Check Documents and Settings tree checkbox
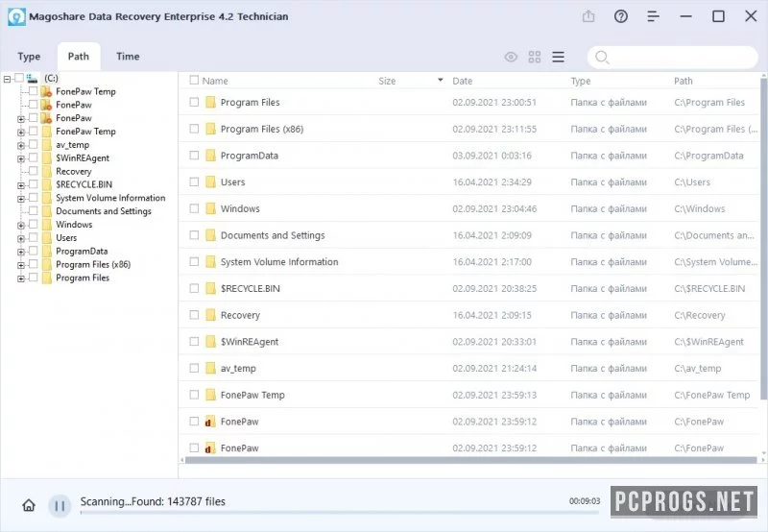The width and height of the screenshot is (768, 532). (33, 210)
